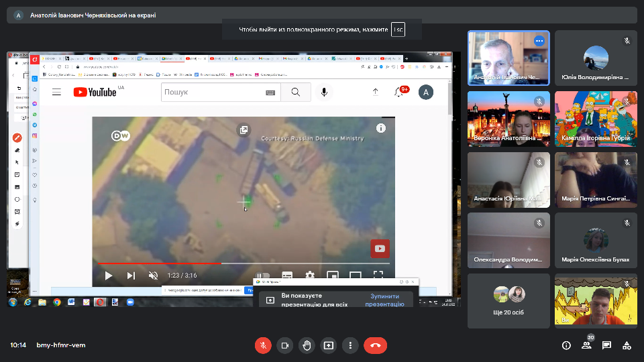Click the red YouTube subscribe watermark

click(380, 248)
